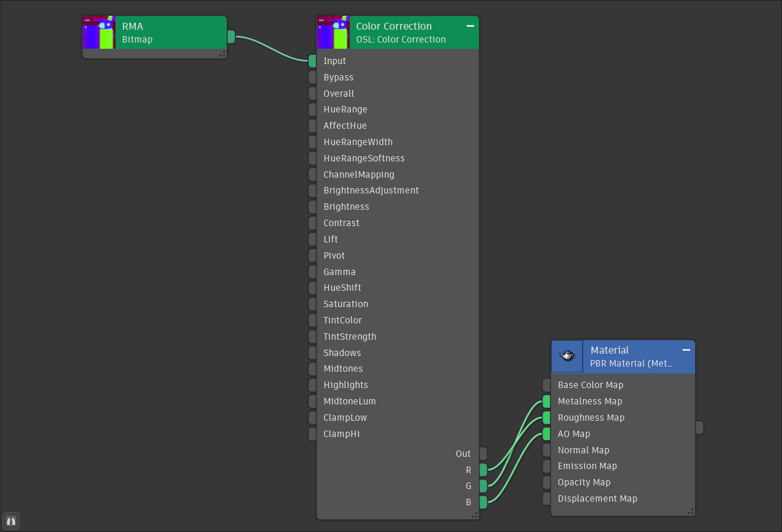782x532 pixels.
Task: Click the Material node output socket
Action: click(x=699, y=428)
